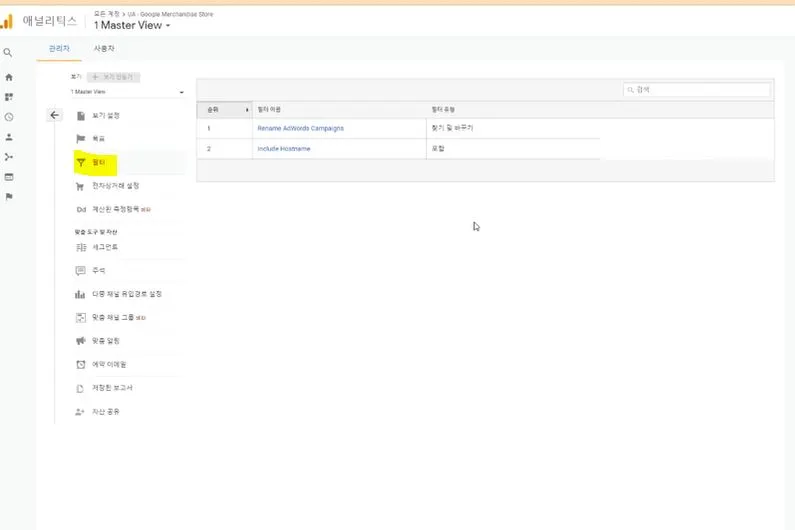Open Include Hostname filter link
The height and width of the screenshot is (530, 795).
pos(284,149)
